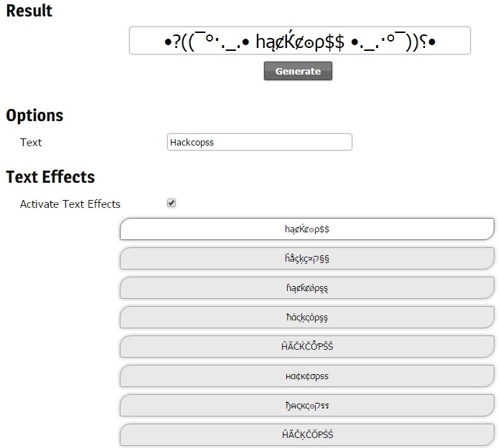The height and width of the screenshot is (448, 498).
Task: Pick the fourth text effect style option
Action: [x=307, y=318]
